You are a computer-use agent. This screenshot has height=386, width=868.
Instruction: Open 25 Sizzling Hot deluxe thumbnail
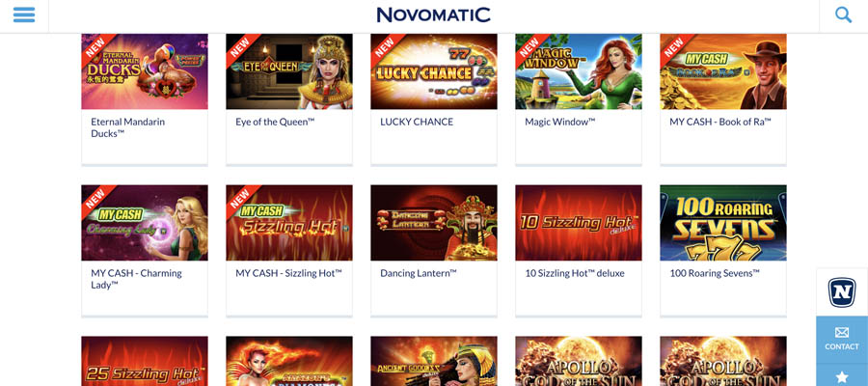click(x=145, y=361)
